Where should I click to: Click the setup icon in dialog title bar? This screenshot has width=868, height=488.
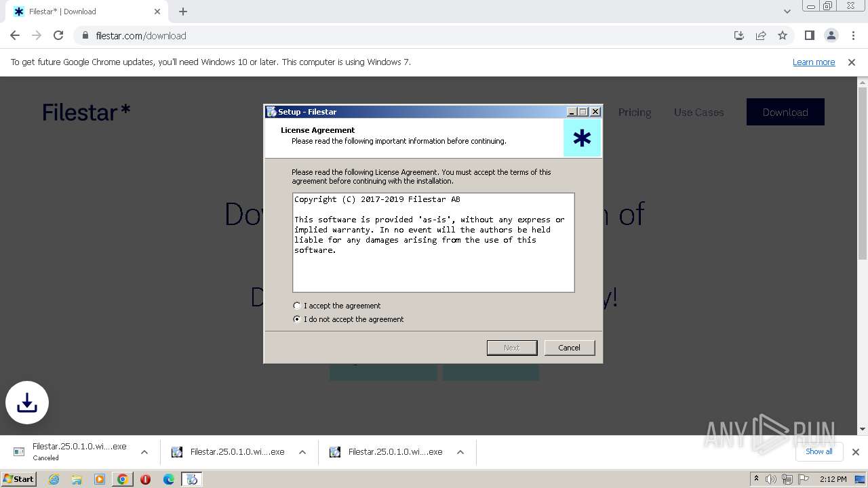pos(271,112)
